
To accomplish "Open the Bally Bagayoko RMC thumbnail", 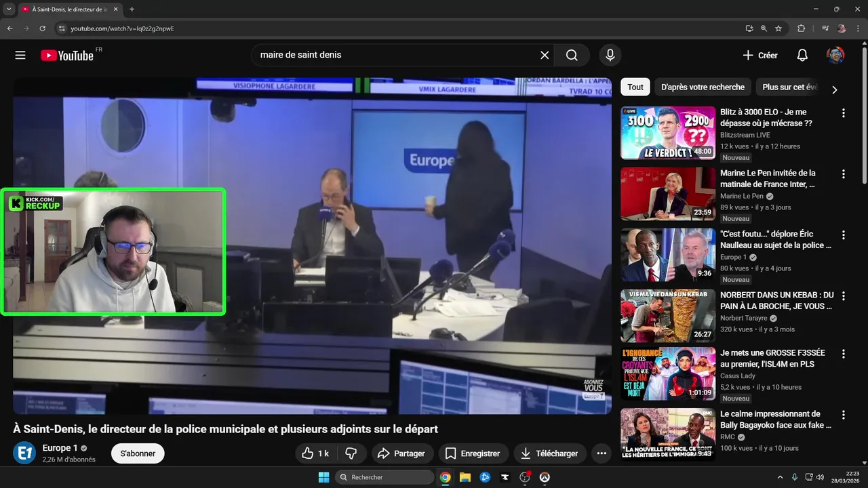I will tap(668, 434).
